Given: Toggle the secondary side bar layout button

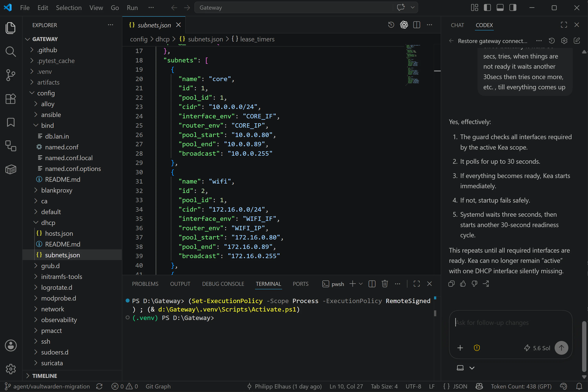Looking at the screenshot, I should pos(513,8).
